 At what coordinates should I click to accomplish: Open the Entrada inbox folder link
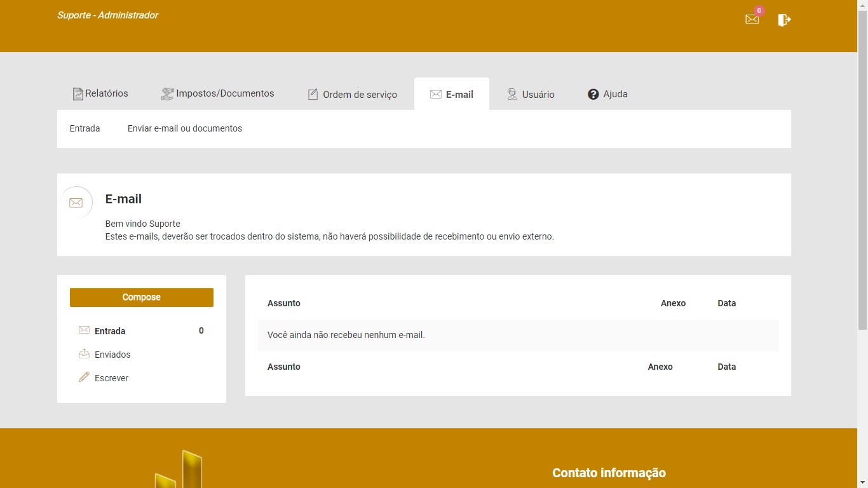110,331
